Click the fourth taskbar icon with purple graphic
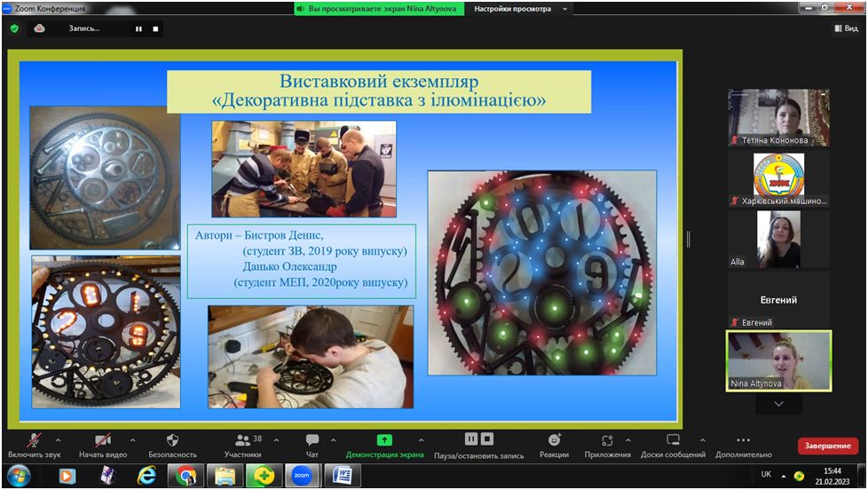The height and width of the screenshot is (490, 868). pyautogui.click(x=107, y=476)
